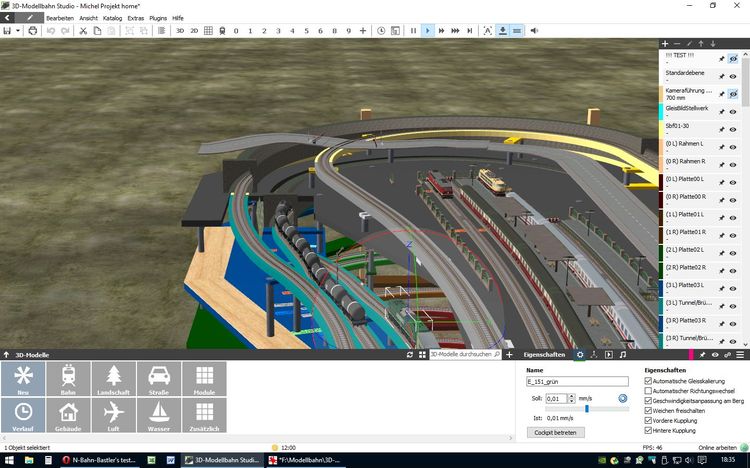Open the sound properties music note tab
The height and width of the screenshot is (468, 750).
[x=623, y=355]
